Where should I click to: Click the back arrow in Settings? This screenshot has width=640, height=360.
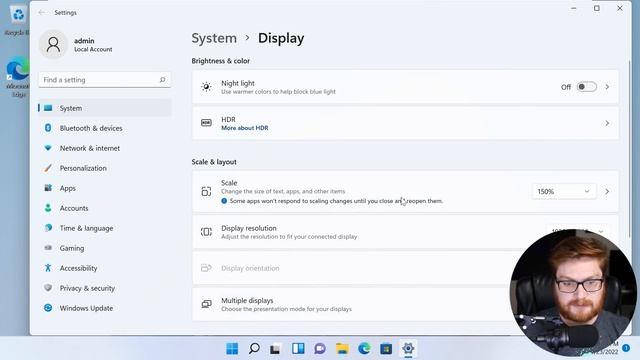click(41, 13)
